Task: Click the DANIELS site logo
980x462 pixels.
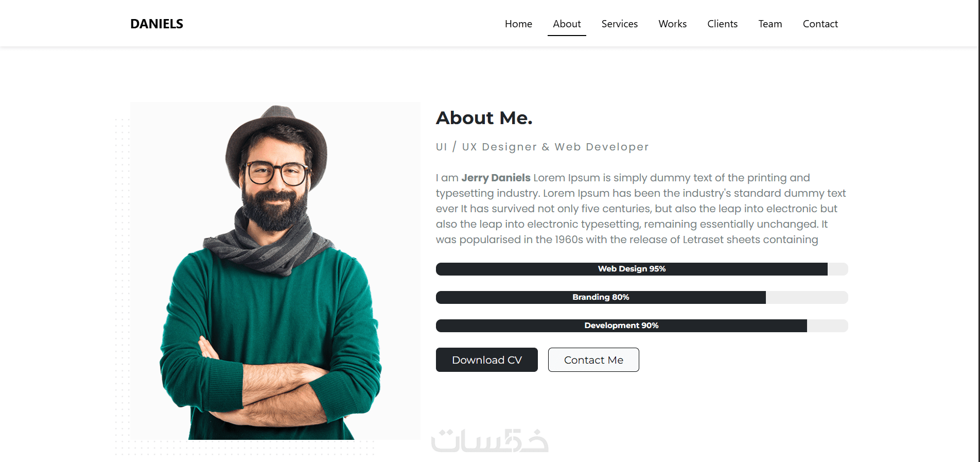Action: click(156, 24)
